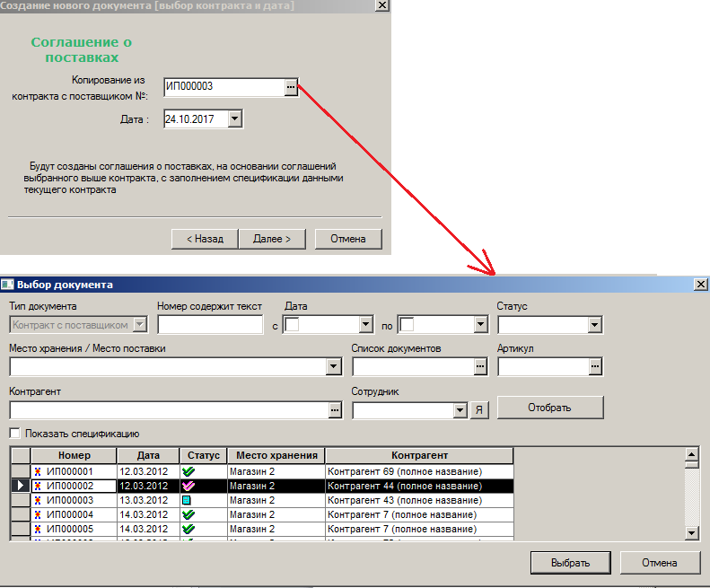Cancel the new document wizard with Отмена

(348, 239)
